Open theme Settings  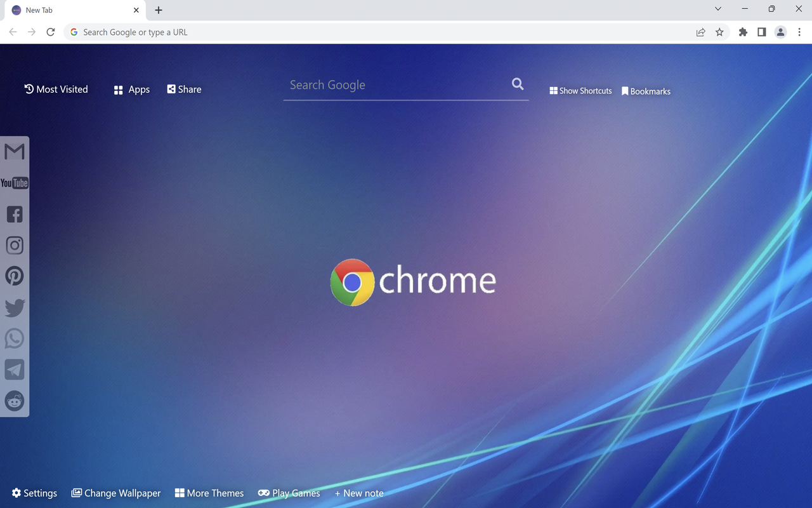(34, 493)
